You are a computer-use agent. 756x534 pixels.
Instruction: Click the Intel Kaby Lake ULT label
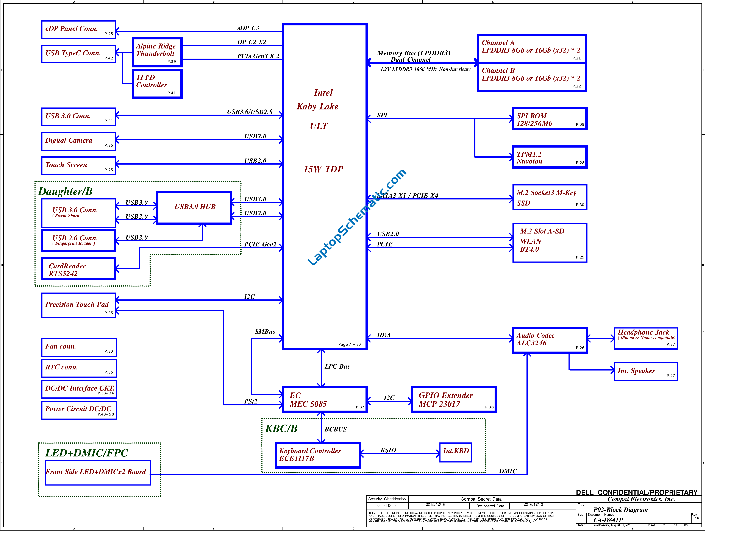[x=318, y=109]
